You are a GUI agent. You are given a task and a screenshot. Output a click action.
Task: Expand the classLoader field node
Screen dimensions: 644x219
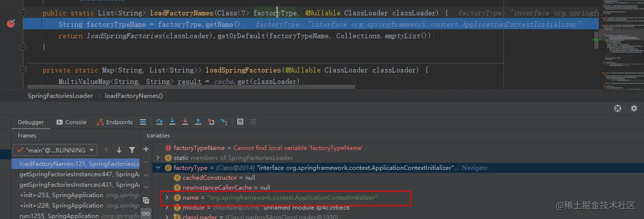click(167, 217)
